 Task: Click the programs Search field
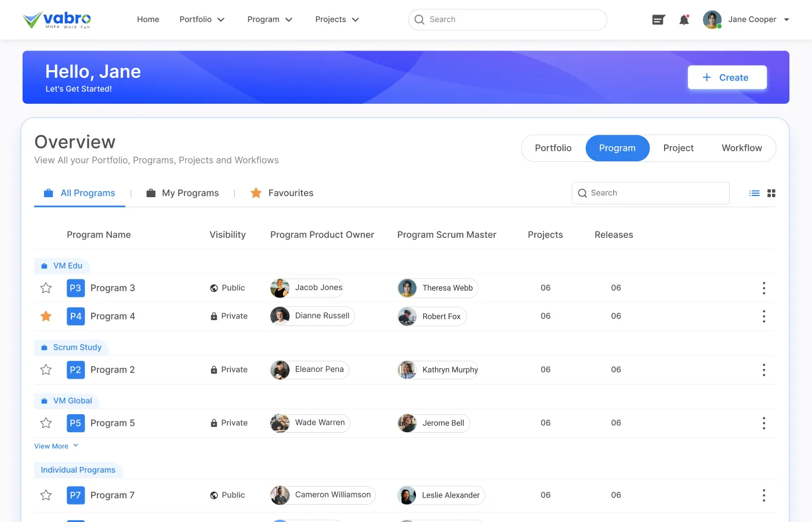[x=651, y=193]
